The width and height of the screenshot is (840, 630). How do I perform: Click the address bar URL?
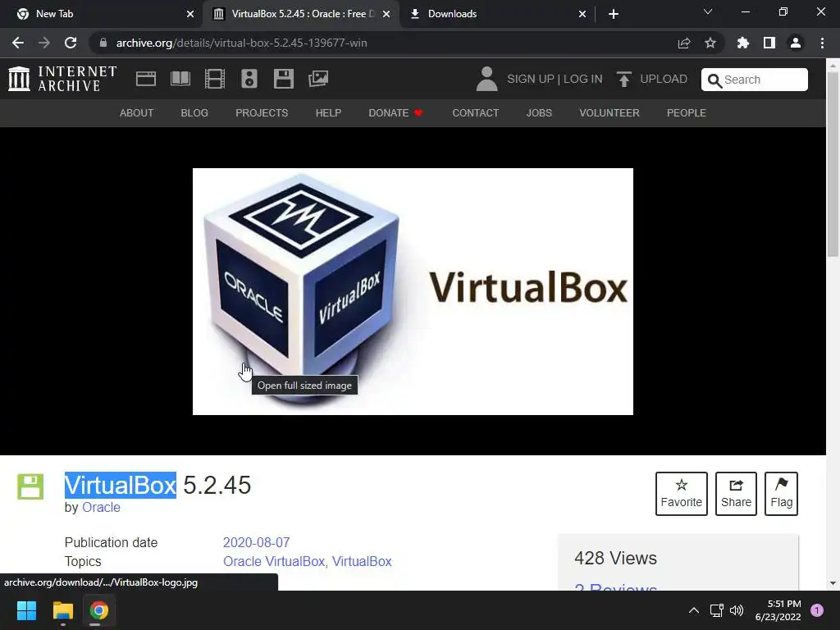242,43
